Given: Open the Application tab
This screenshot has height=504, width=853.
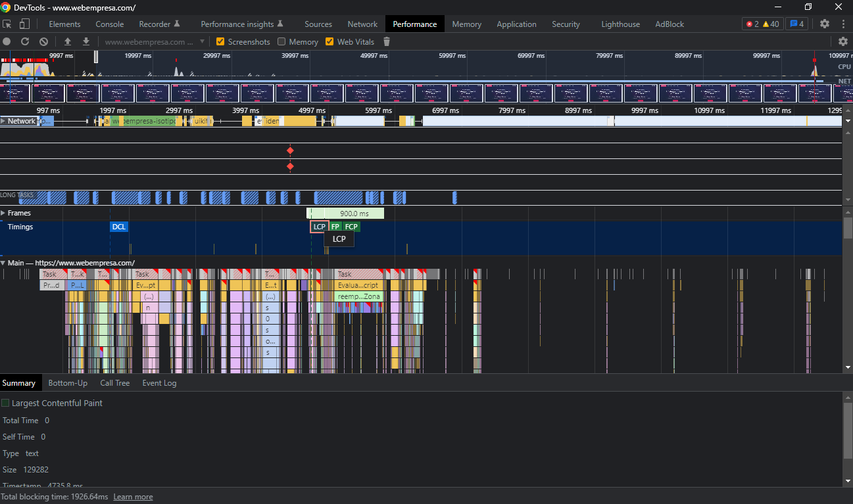Looking at the screenshot, I should coord(516,24).
